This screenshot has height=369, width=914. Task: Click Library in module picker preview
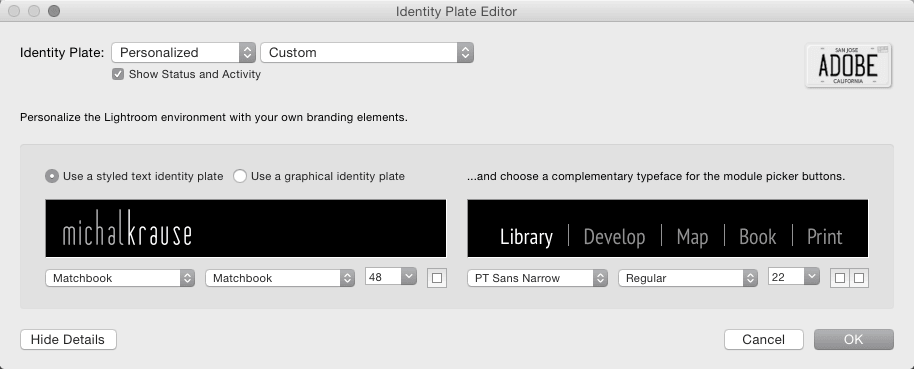point(526,237)
